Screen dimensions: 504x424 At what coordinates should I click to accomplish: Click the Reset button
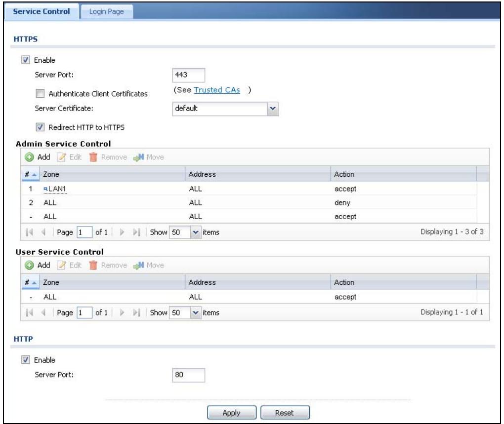[285, 413]
